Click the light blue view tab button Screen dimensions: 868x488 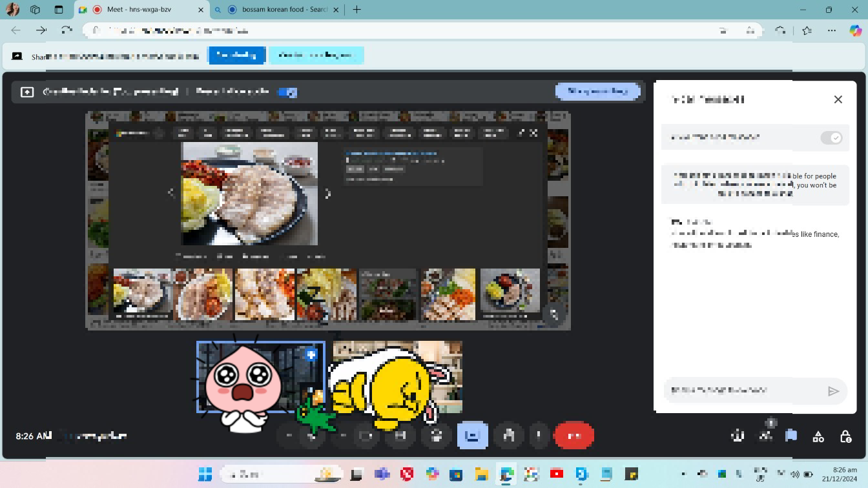tap(316, 56)
